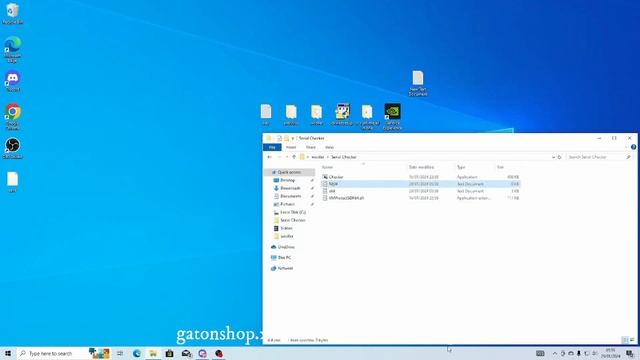Select the highlighted NEW text document
This screenshot has width=640, height=360.
click(420, 184)
